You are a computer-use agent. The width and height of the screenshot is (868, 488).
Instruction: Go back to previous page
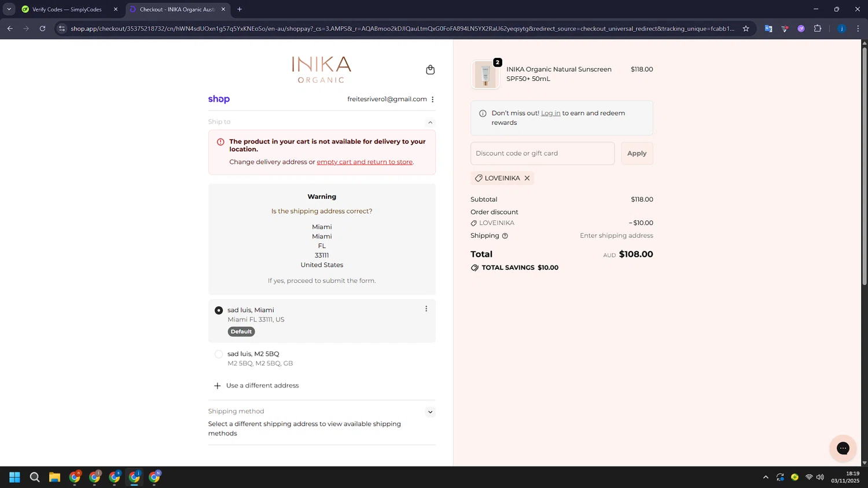pos(10,28)
